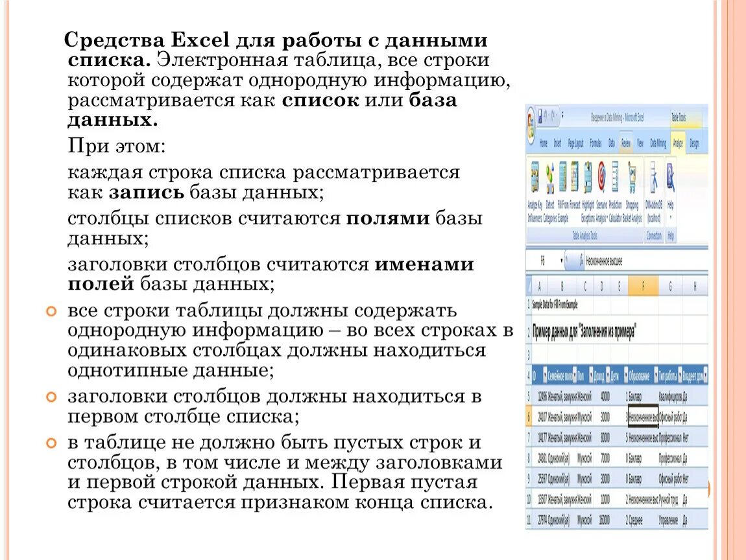Click the heading cell 'Пример данных для'
The image size is (746, 560).
(x=584, y=331)
